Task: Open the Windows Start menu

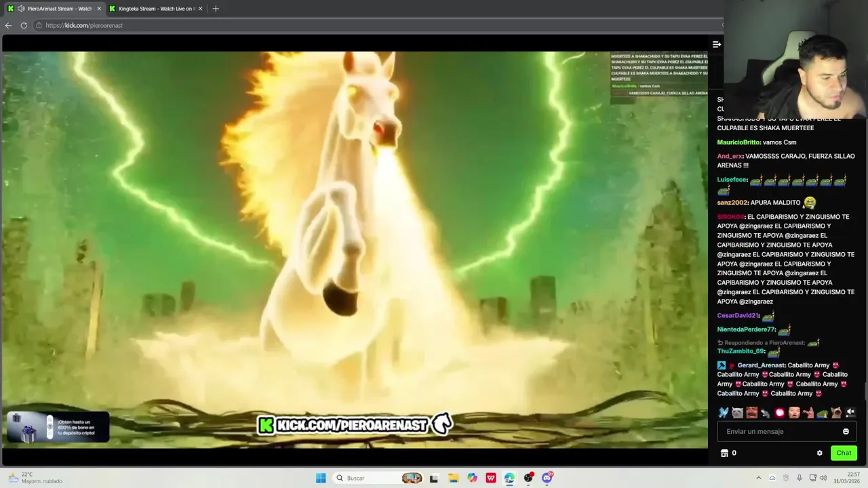Action: [x=321, y=478]
